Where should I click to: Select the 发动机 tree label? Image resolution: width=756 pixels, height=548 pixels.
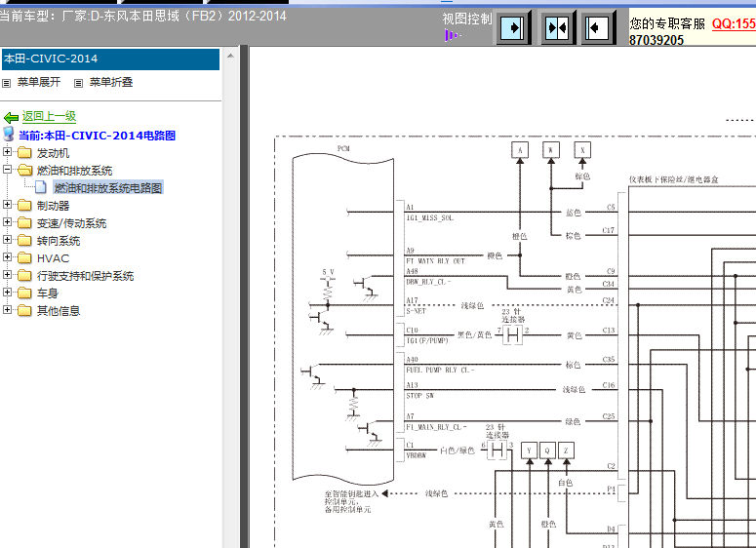(53, 153)
